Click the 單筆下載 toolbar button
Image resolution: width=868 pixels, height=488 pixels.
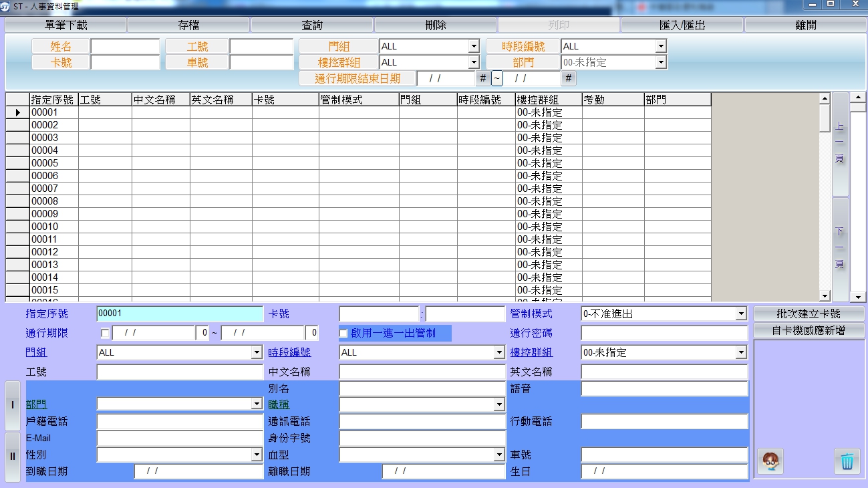[65, 25]
